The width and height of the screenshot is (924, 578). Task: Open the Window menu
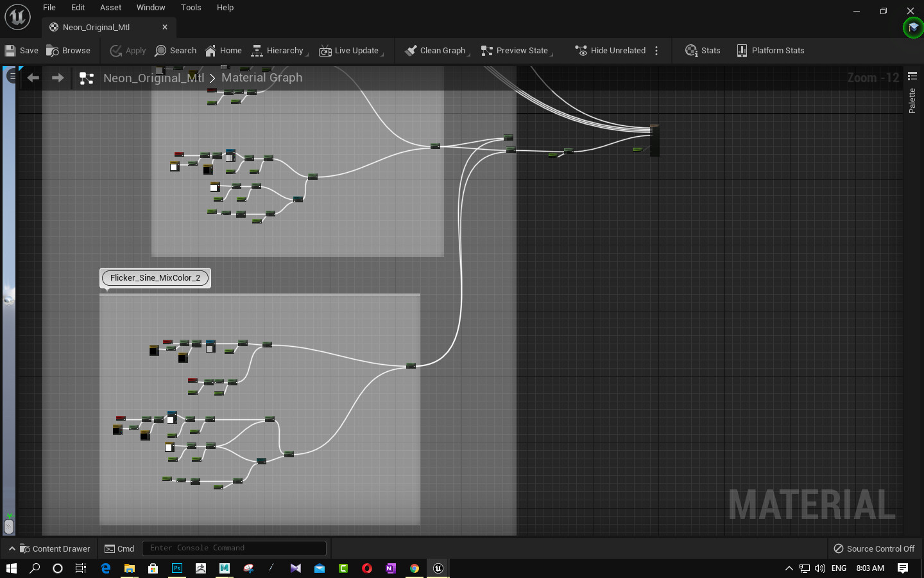tap(151, 8)
